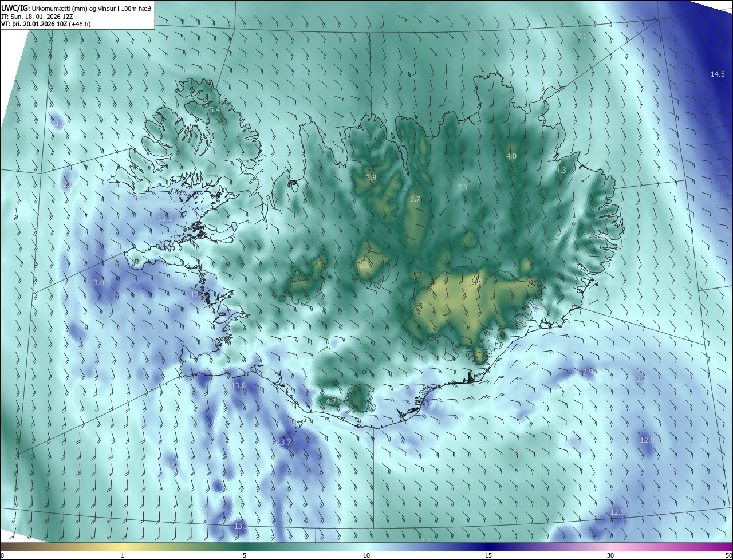Image resolution: width=733 pixels, height=560 pixels.
Task: Click the 50 tick label on the color scale
Action: click(728, 555)
